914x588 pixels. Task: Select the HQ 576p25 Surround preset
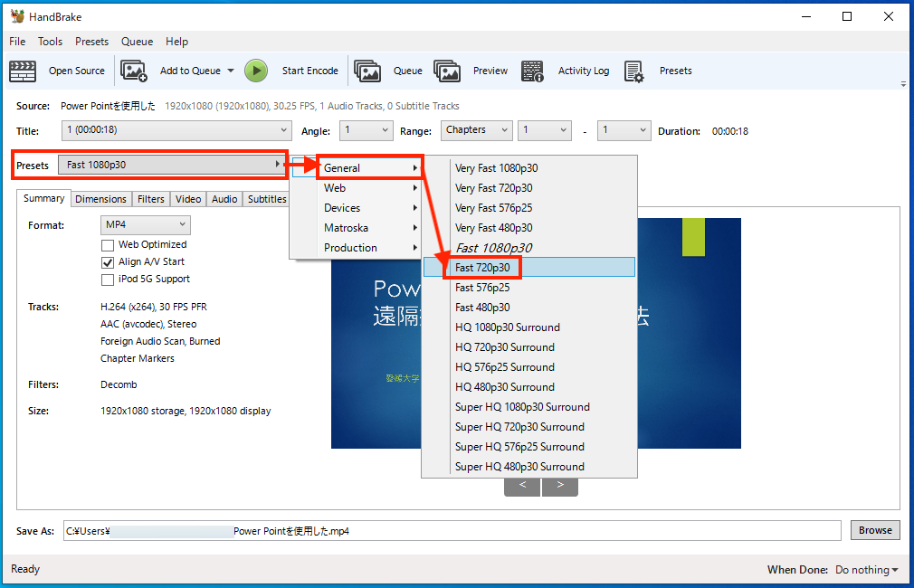tap(529, 366)
